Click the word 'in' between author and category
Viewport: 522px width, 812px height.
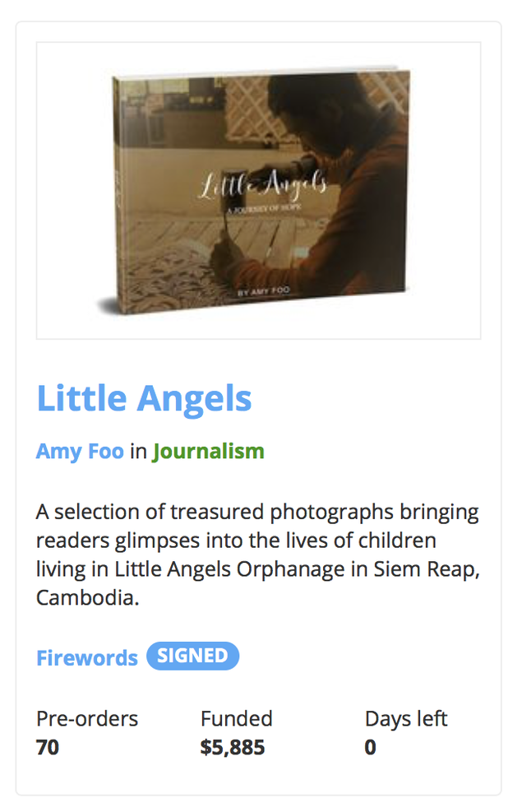click(x=138, y=451)
